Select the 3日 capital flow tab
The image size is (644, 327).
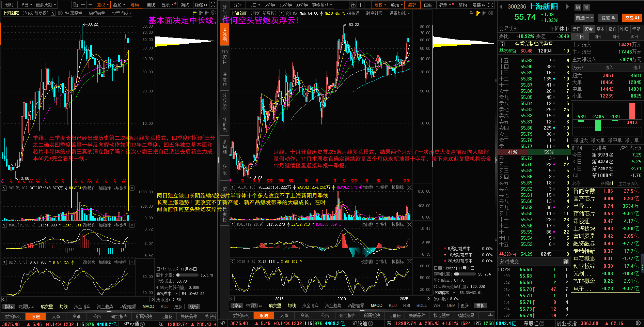point(598,36)
